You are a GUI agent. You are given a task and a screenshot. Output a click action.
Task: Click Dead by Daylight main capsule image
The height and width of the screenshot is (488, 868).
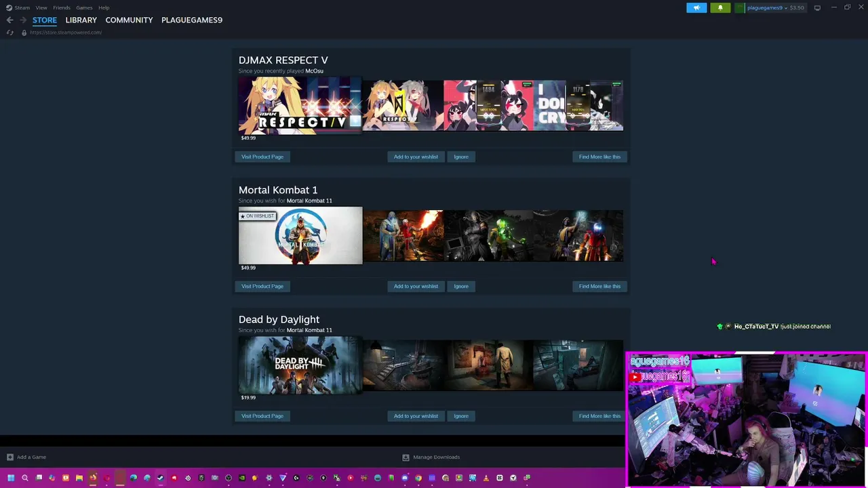[x=300, y=365]
